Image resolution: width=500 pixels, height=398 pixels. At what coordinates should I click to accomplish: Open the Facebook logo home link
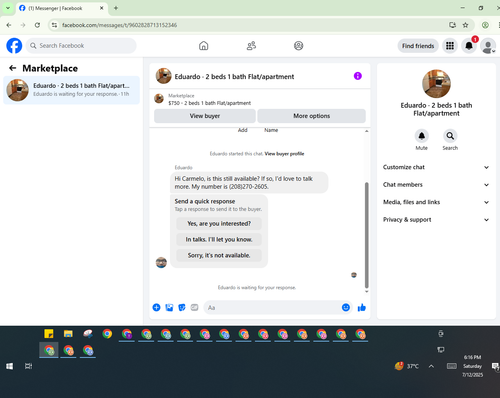point(14,46)
